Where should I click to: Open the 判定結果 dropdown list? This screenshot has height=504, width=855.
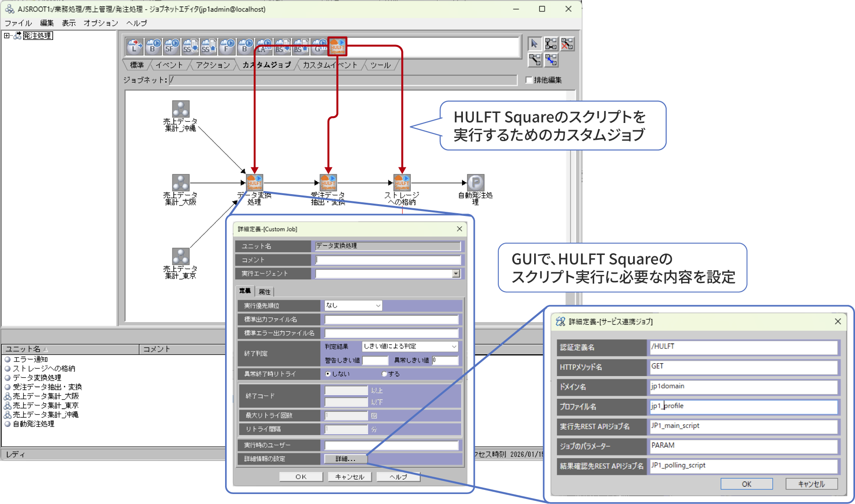409,347
